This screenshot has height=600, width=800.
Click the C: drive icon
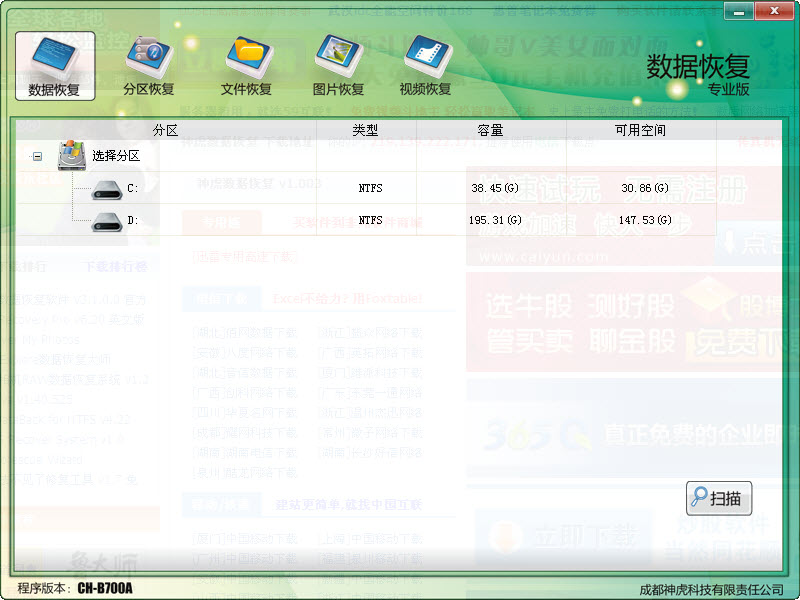106,188
